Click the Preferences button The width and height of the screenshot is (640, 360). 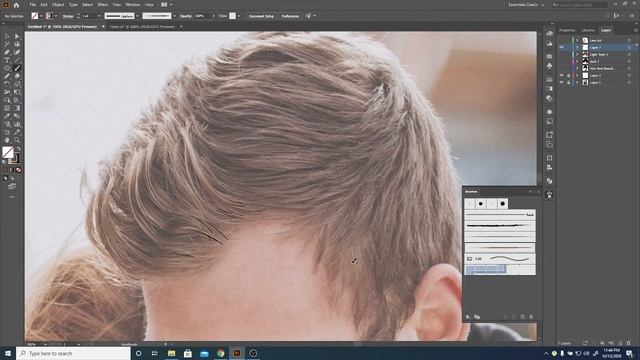coord(290,16)
